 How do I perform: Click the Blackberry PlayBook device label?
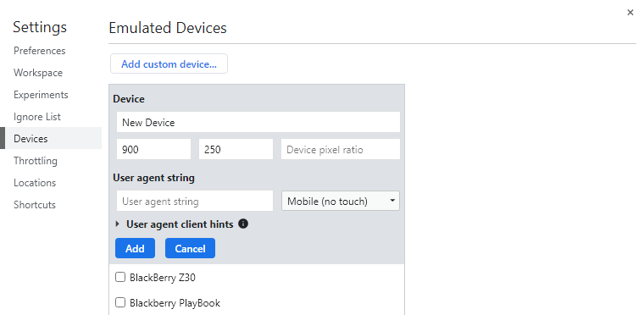point(175,303)
